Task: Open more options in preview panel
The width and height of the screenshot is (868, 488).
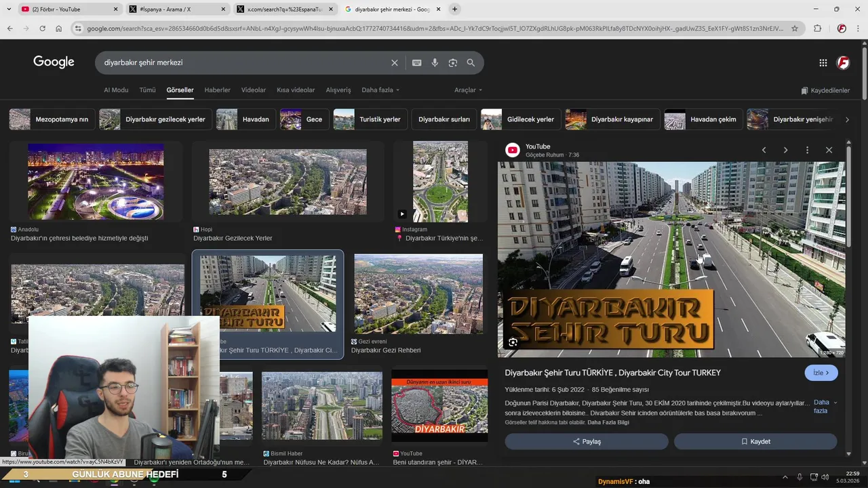Action: pos(807,150)
